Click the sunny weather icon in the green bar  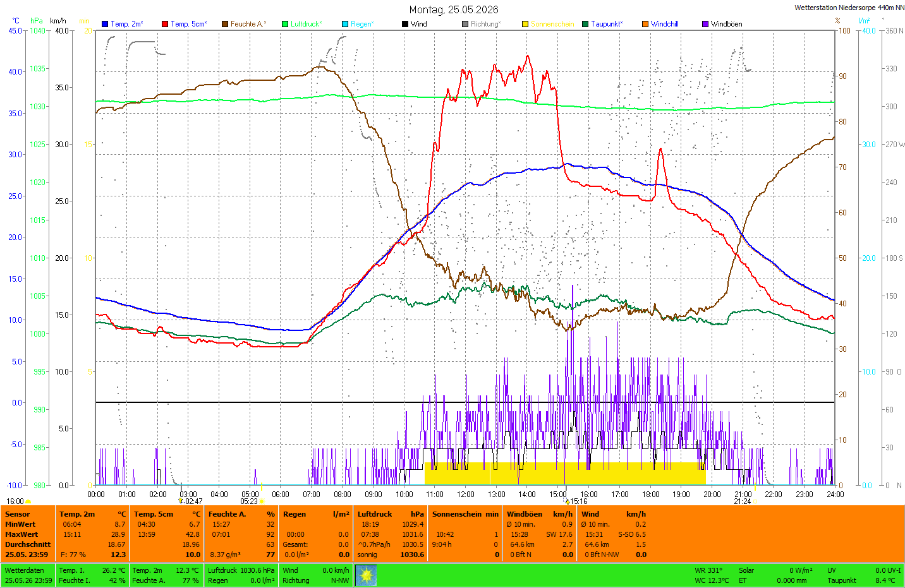click(366, 575)
